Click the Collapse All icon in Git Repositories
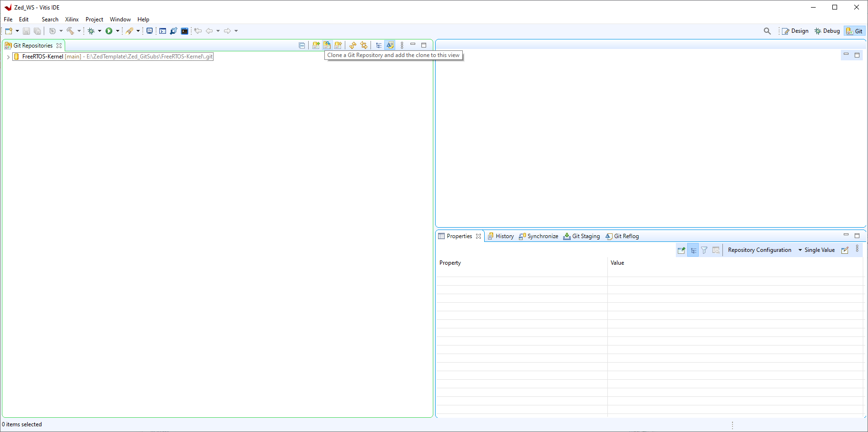This screenshot has height=432, width=868. (302, 45)
